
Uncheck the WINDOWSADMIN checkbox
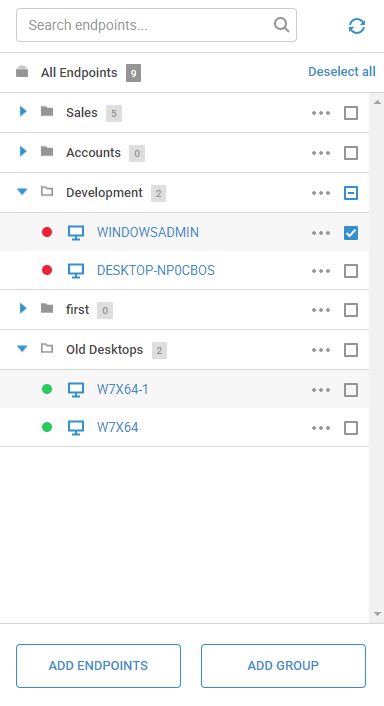(351, 233)
